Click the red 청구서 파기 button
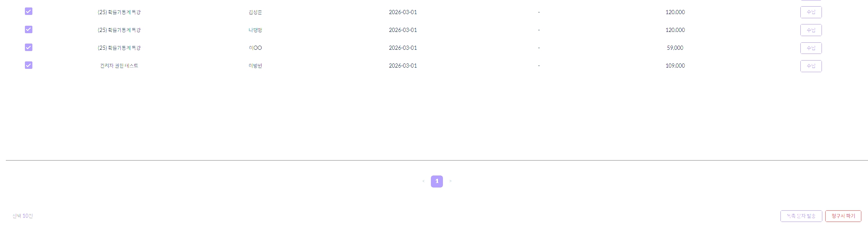868x229 pixels. 843,216
